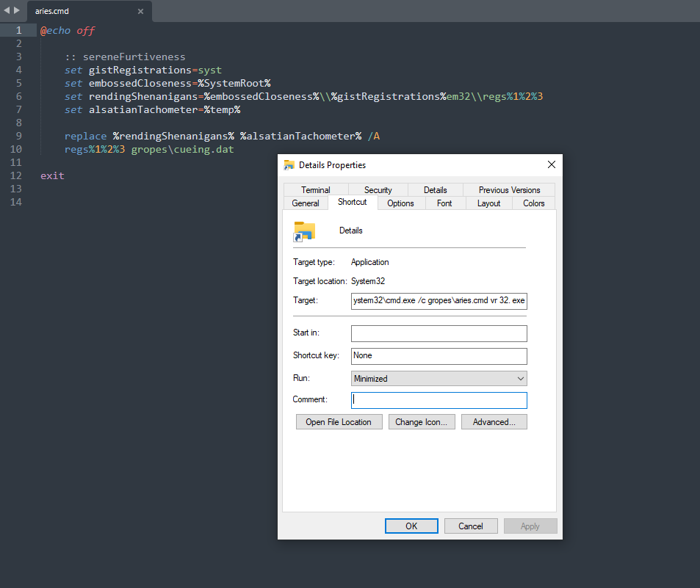
Task: Click the Open File Location button
Action: click(x=339, y=421)
